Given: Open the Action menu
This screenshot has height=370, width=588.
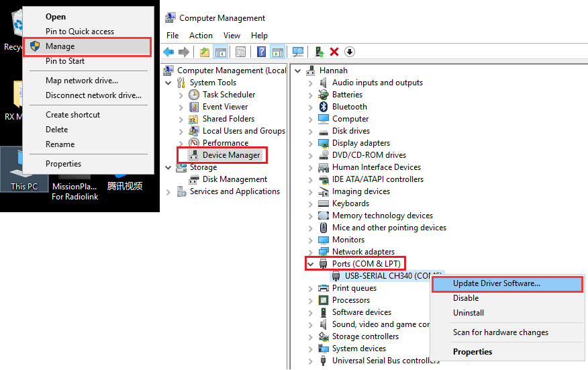Looking at the screenshot, I should click(201, 36).
